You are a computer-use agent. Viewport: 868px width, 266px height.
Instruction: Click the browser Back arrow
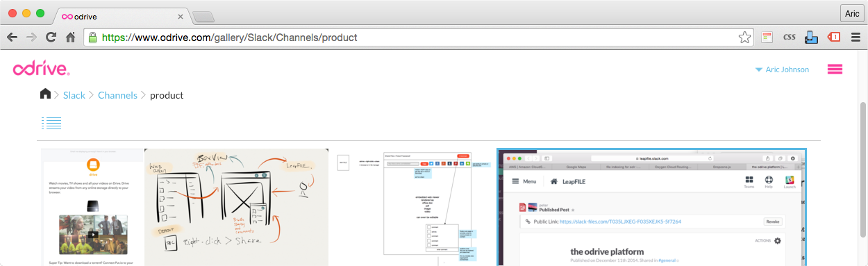pos(12,38)
